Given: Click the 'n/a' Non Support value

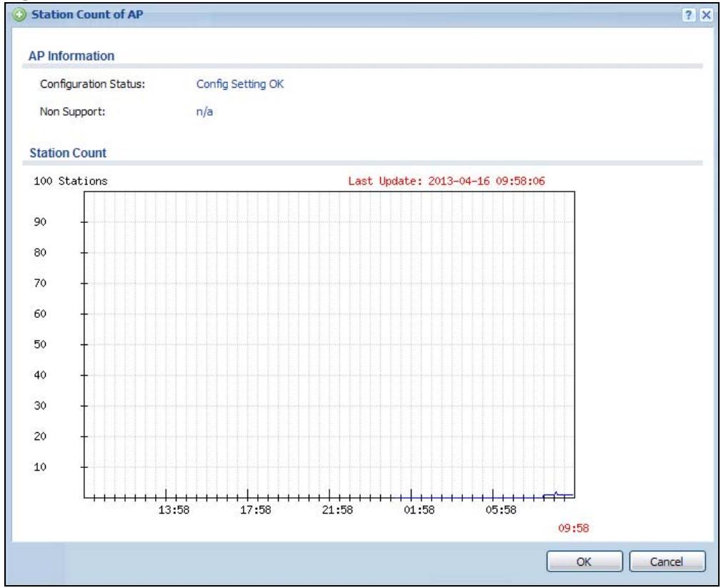Looking at the screenshot, I should coord(204,111).
